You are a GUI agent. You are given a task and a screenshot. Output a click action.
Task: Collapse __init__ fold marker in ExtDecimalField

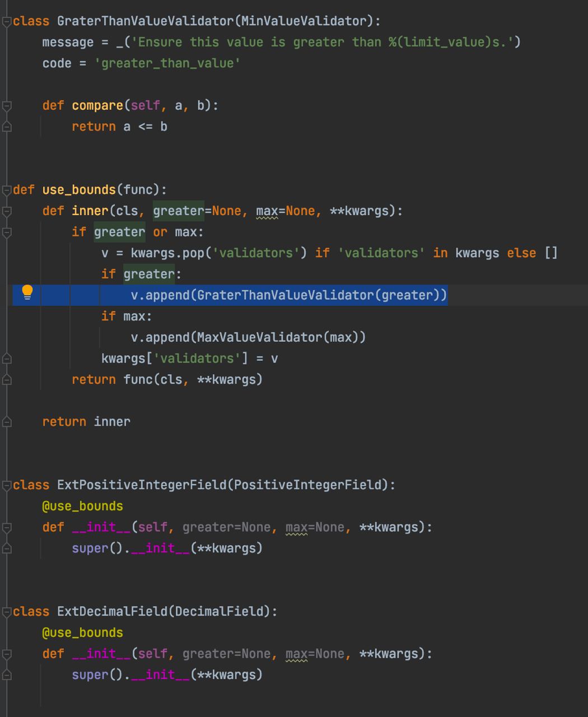pyautogui.click(x=7, y=654)
